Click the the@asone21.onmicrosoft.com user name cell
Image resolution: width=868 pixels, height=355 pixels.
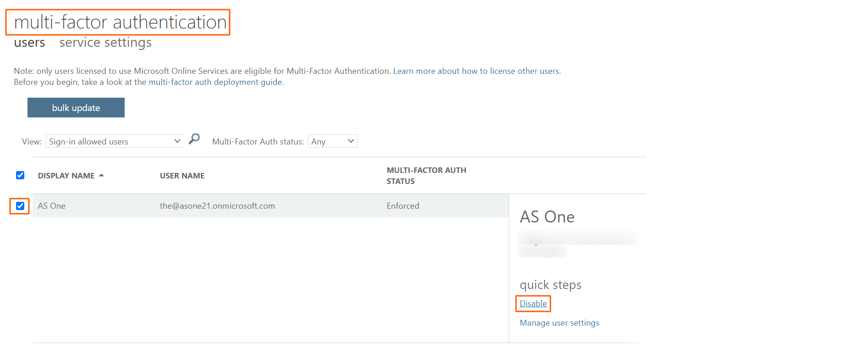217,206
